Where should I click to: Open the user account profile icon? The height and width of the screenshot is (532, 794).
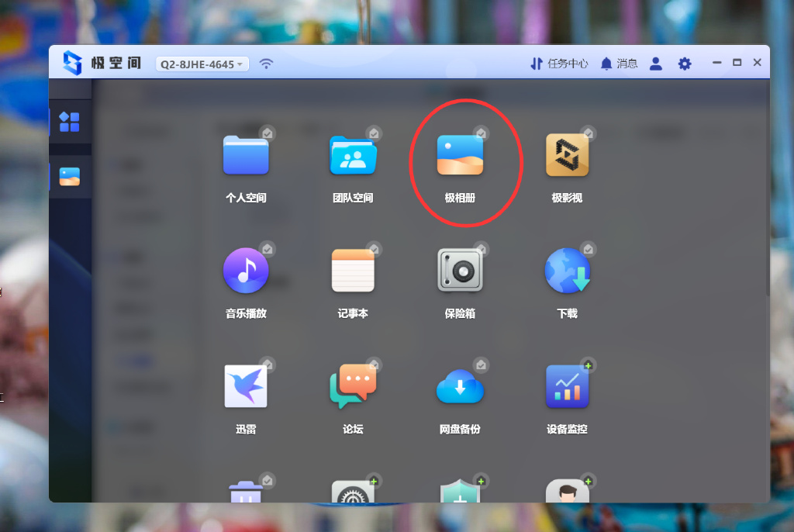655,64
